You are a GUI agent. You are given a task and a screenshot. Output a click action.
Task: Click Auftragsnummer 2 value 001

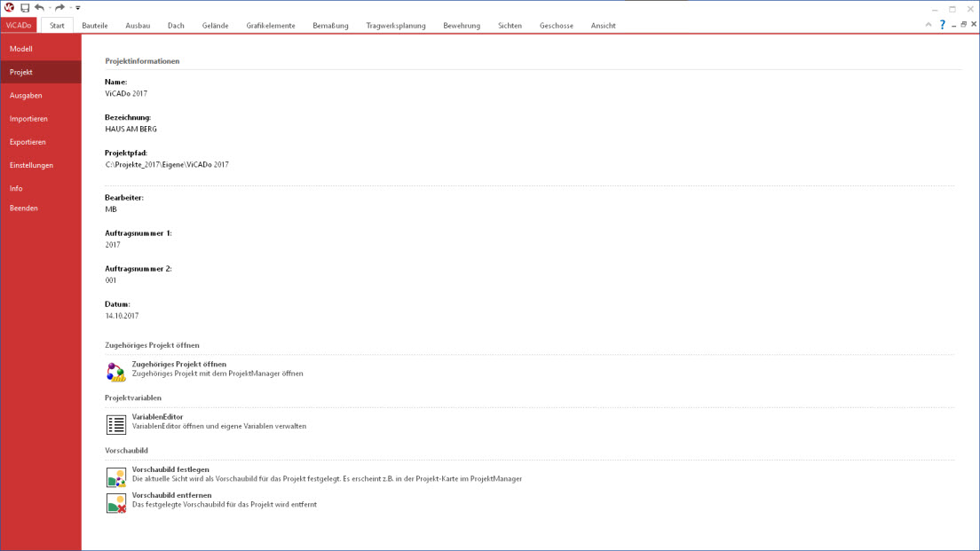pos(111,280)
